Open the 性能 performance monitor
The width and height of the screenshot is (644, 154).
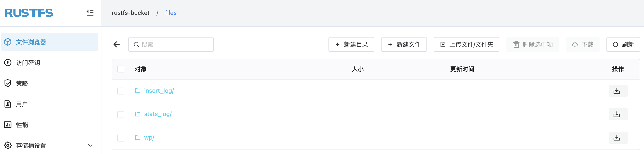point(22,124)
